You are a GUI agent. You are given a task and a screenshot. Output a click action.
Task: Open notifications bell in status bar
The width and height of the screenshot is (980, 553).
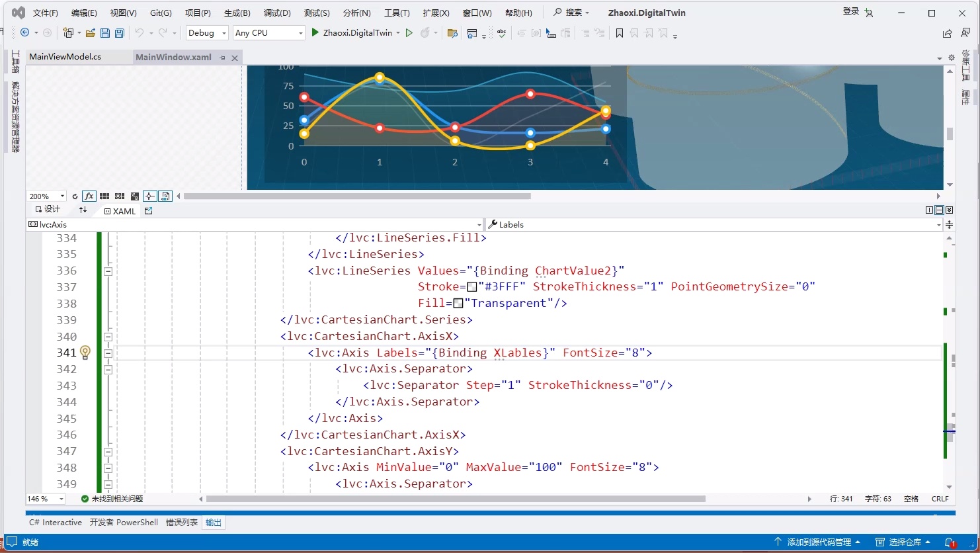tap(949, 542)
